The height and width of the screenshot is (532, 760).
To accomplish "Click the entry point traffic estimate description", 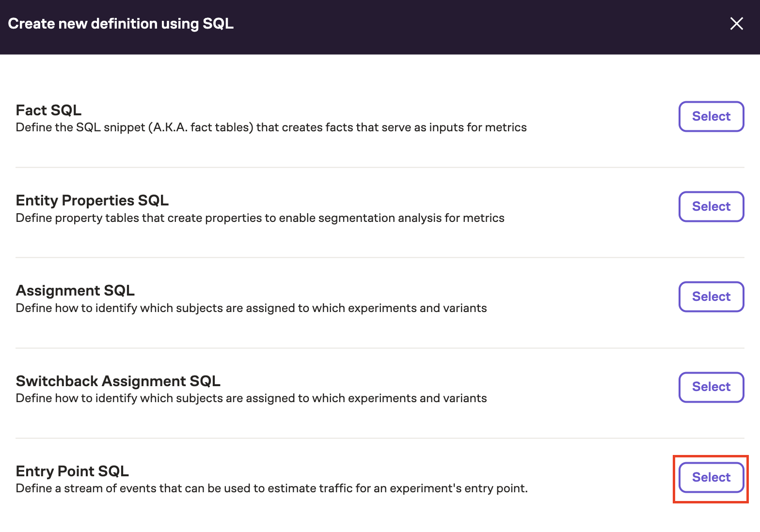I will coord(271,488).
